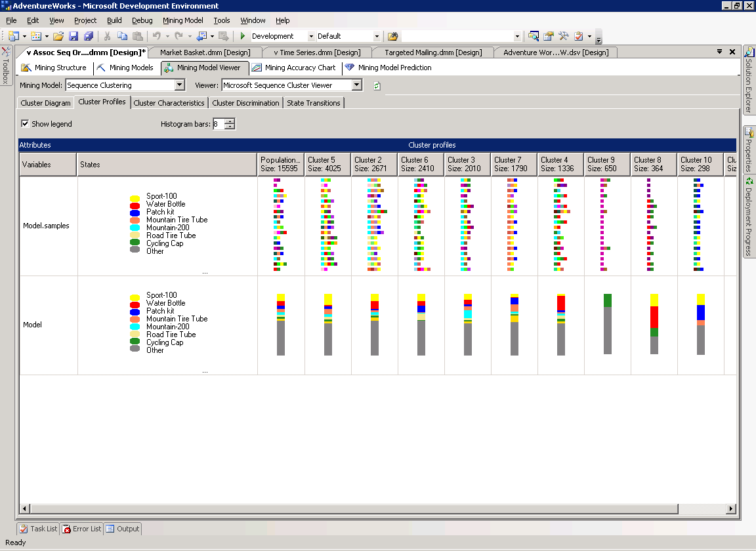Click the Navigate Backward icon

(x=201, y=36)
